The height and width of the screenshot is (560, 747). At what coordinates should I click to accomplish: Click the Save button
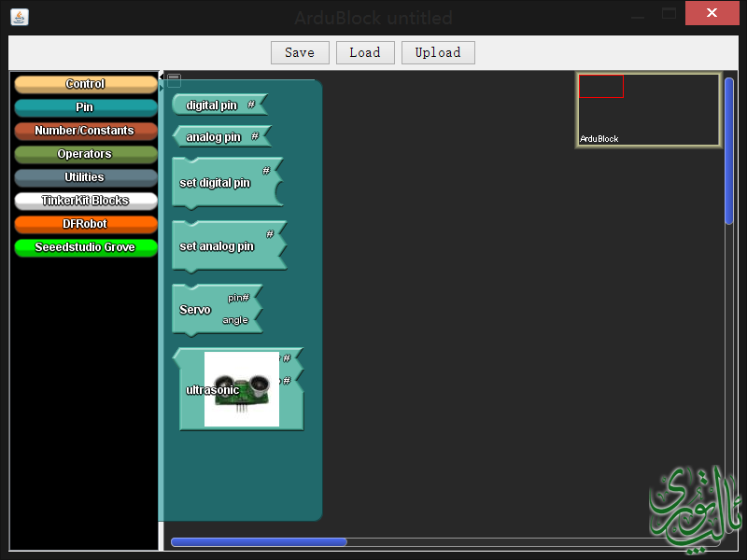[300, 52]
